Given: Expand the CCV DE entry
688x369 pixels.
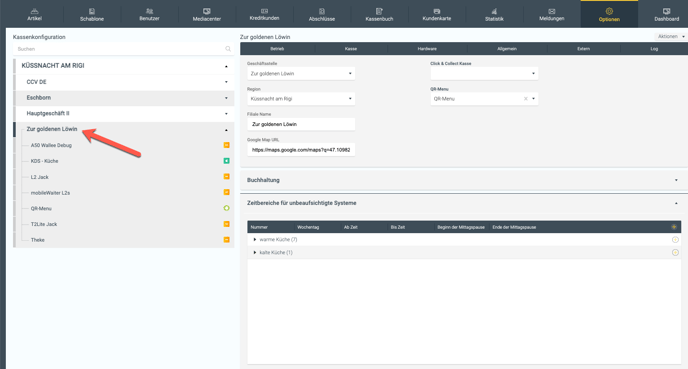Looking at the screenshot, I should [x=226, y=82].
